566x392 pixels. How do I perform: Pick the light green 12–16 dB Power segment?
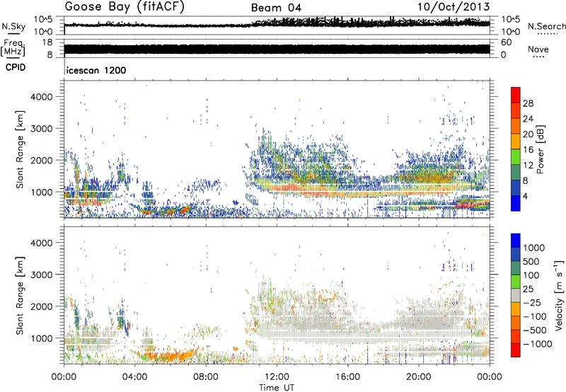coord(516,156)
